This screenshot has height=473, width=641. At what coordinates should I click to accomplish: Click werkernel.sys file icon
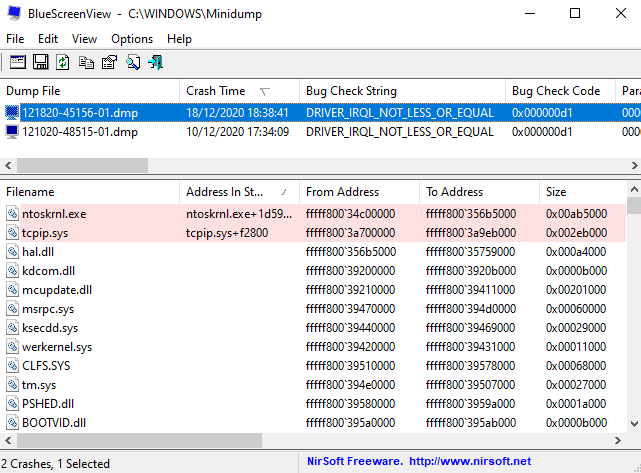(12, 347)
